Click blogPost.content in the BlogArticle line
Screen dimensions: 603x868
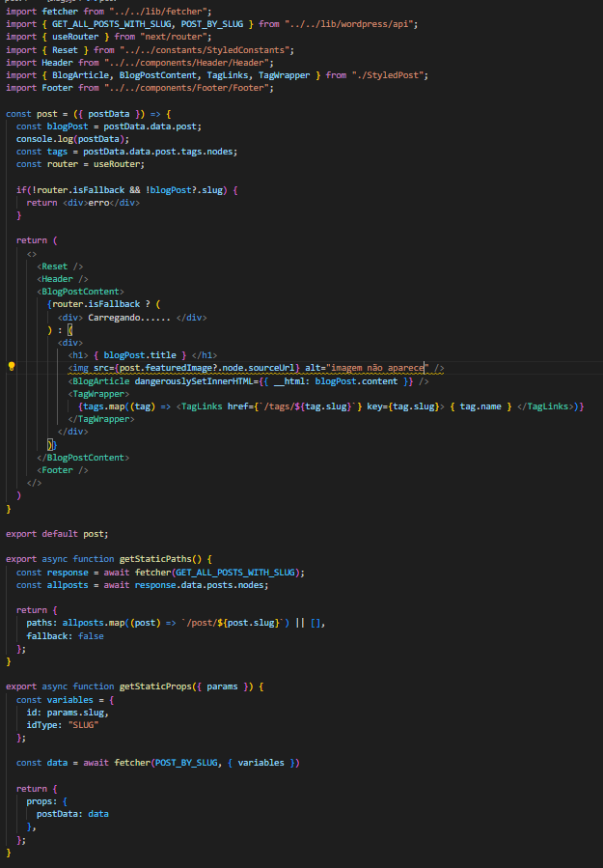point(356,381)
